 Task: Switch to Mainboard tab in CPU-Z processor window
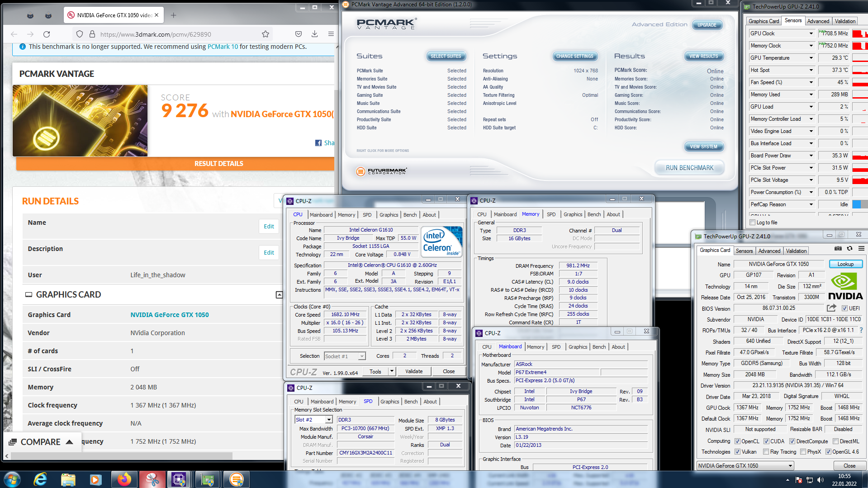[321, 215]
